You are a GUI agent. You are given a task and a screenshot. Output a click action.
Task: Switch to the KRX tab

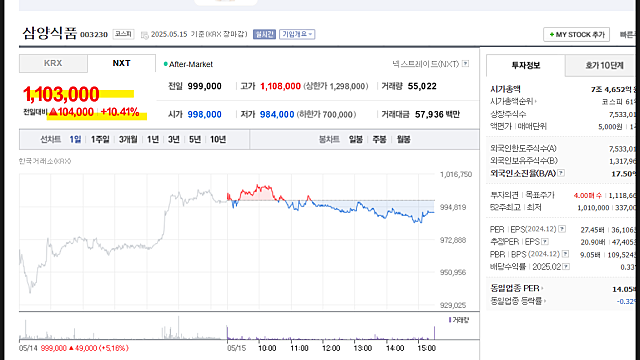(x=53, y=63)
